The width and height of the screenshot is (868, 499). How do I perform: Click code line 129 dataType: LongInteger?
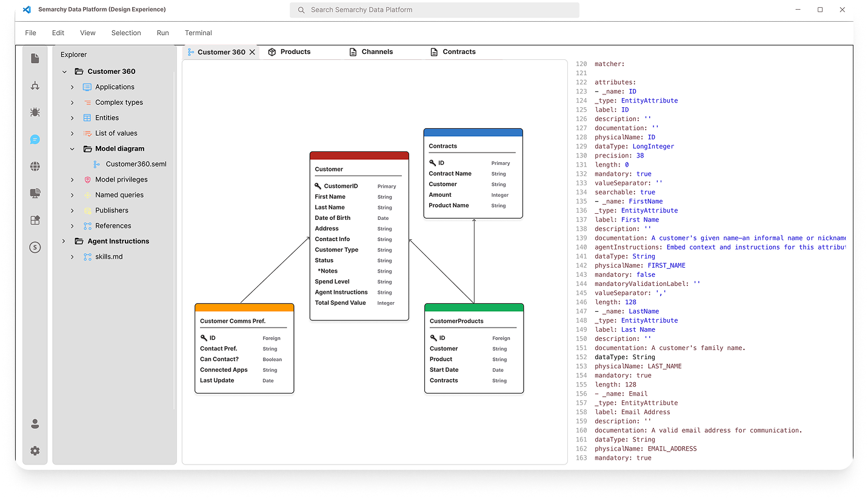pos(634,147)
